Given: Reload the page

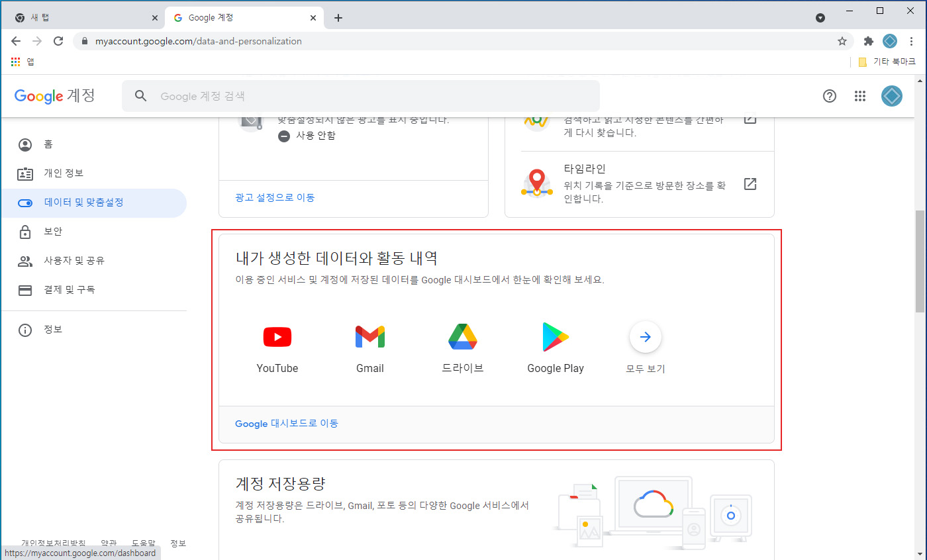Looking at the screenshot, I should pos(58,41).
